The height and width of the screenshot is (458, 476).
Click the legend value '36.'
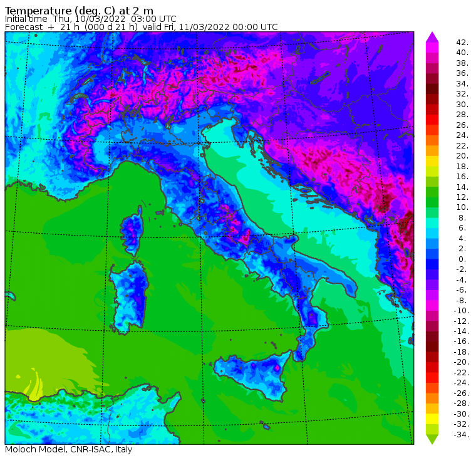tap(462, 73)
